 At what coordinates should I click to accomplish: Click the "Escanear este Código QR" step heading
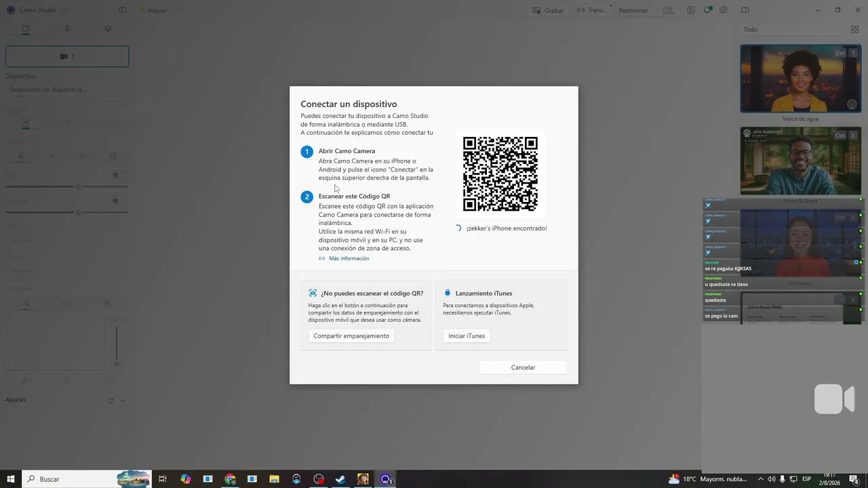354,196
